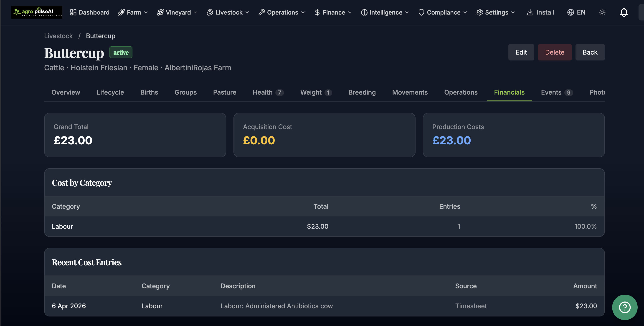The image size is (644, 326).
Task: Click the agro pulseAI logo
Action: point(37,12)
